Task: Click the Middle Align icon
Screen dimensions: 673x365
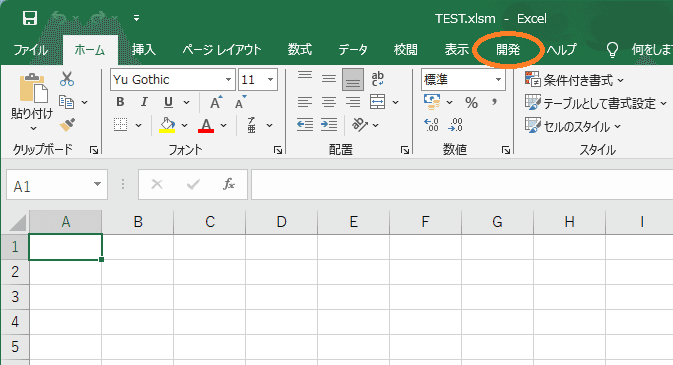Action: click(329, 79)
